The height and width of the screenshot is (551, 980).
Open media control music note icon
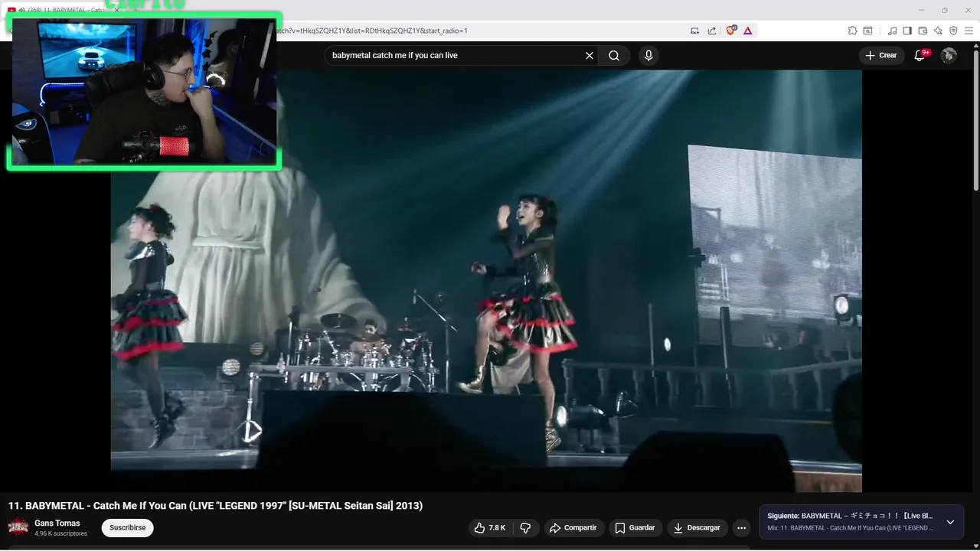(x=892, y=31)
